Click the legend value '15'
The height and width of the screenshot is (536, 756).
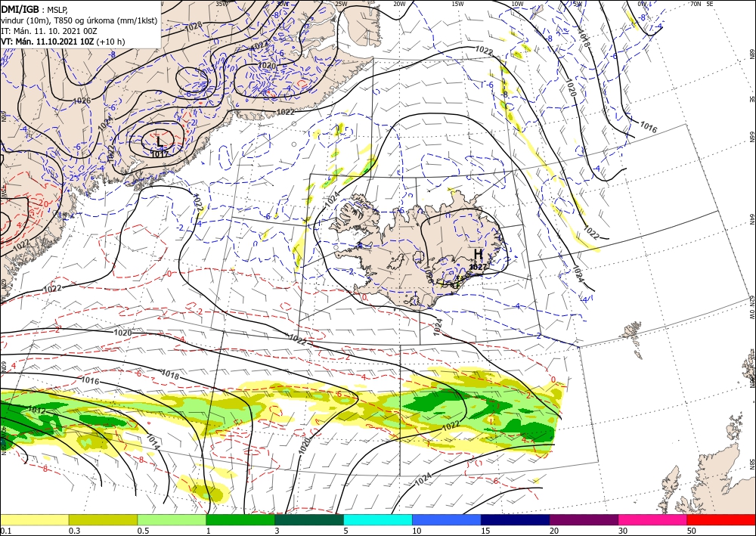coord(485,530)
